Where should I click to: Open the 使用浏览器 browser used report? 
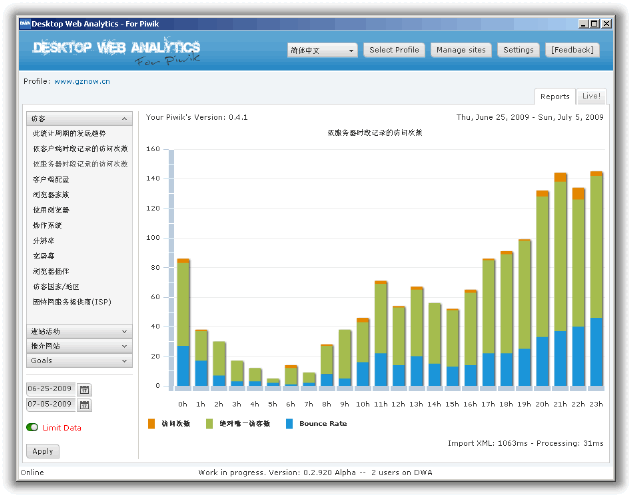[x=51, y=210]
